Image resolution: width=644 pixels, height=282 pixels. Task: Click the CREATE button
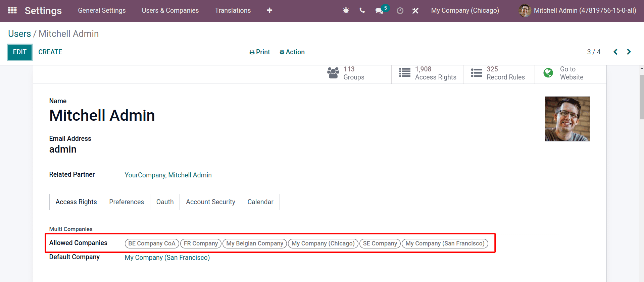tap(50, 52)
